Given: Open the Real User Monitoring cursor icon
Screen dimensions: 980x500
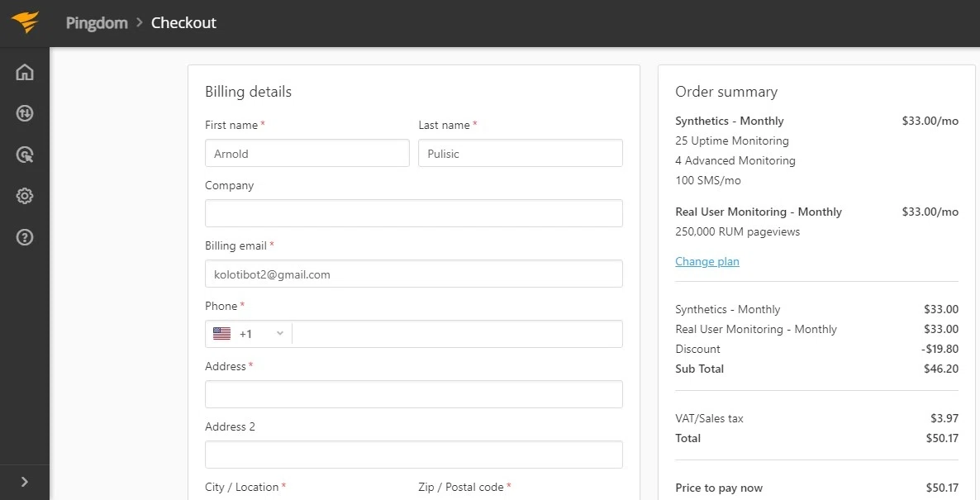Looking at the screenshot, I should point(24,155).
